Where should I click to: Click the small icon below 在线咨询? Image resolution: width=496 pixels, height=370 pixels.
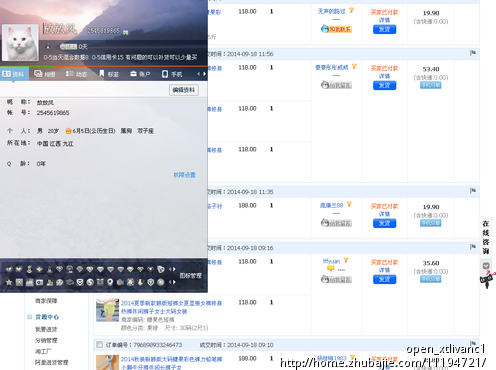click(x=486, y=266)
